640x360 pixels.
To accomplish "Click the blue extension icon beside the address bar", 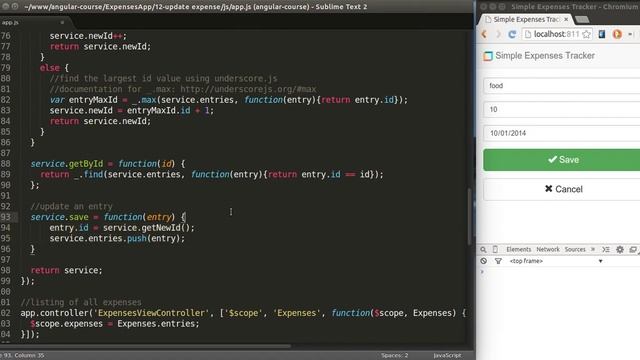I will click(602, 34).
